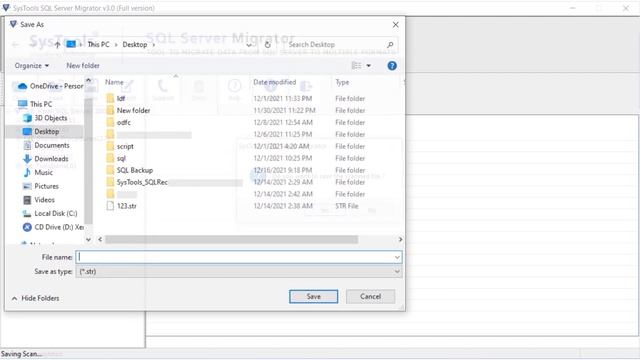Open Documents in navigation pane
Screen dimensions: 640x360
tap(46, 145)
